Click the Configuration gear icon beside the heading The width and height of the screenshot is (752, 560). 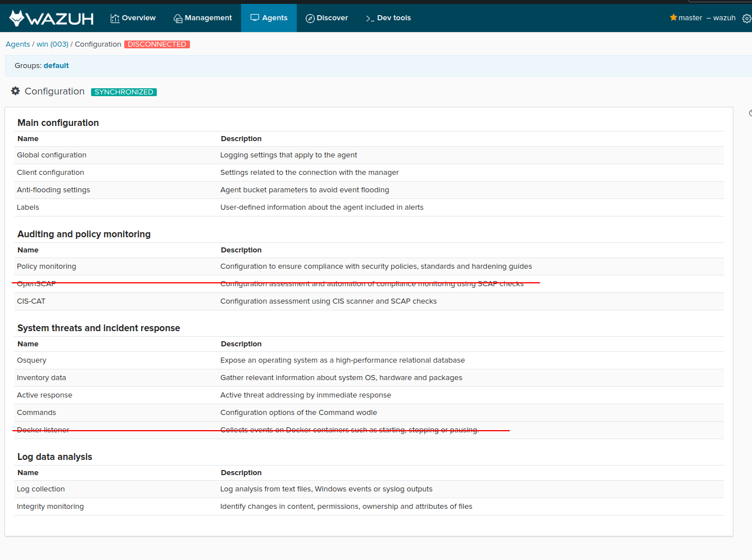click(15, 91)
